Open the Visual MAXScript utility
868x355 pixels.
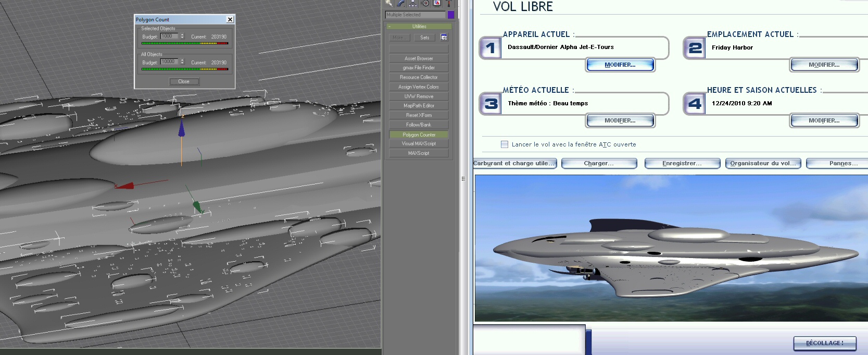coord(419,143)
